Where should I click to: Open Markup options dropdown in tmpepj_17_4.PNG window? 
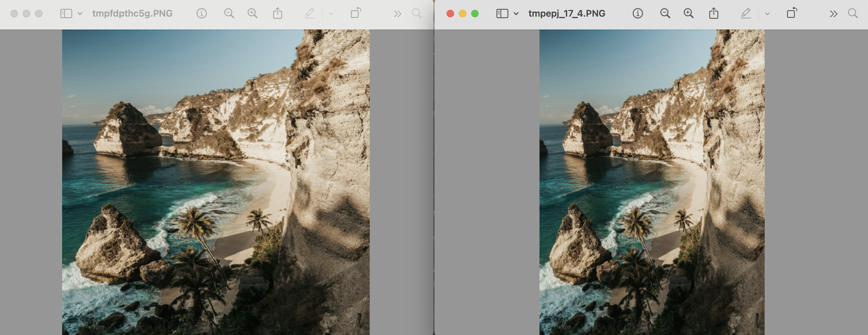(767, 14)
